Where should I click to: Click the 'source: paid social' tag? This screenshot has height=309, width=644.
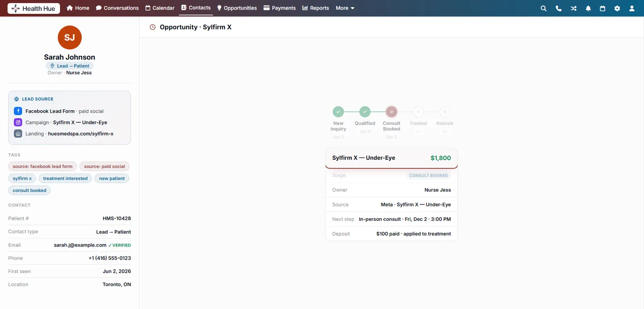[x=105, y=167]
